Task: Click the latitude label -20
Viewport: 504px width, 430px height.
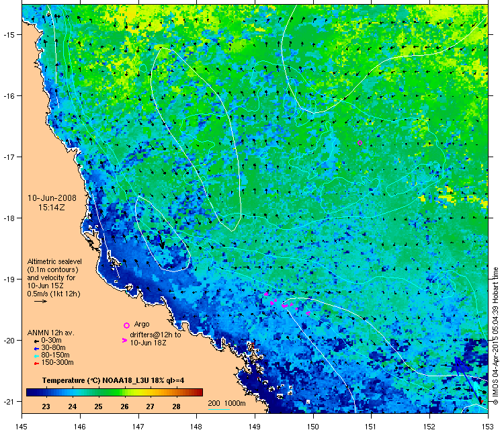Action: 9,341
